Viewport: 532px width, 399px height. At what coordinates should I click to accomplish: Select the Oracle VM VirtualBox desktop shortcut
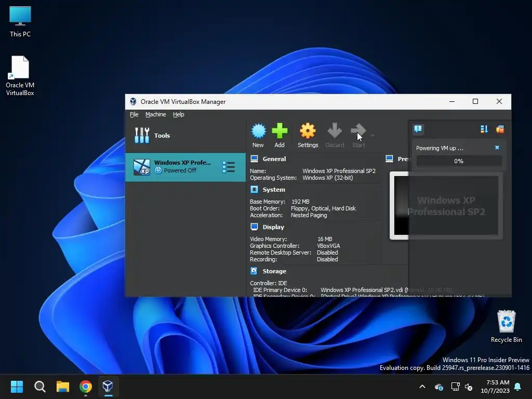20,76
